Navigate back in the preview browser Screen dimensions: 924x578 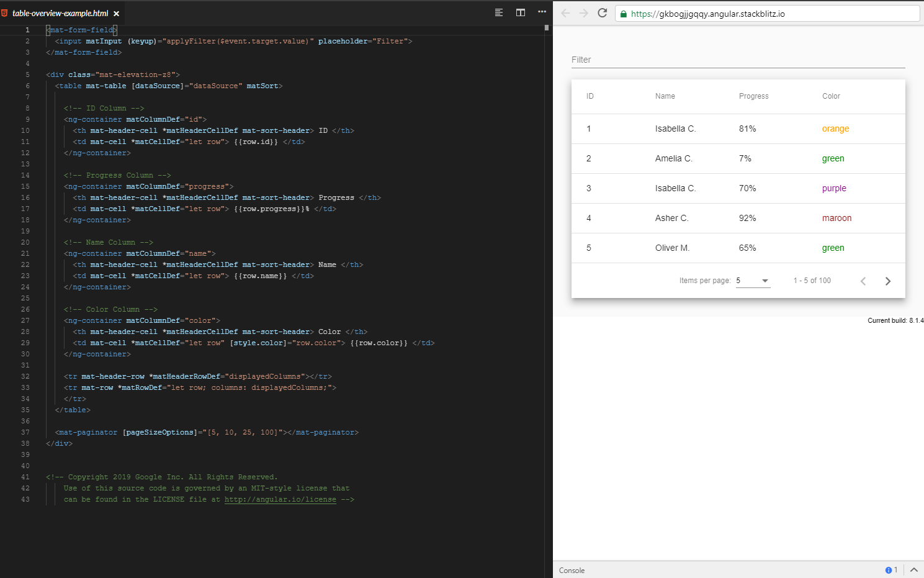pos(564,12)
